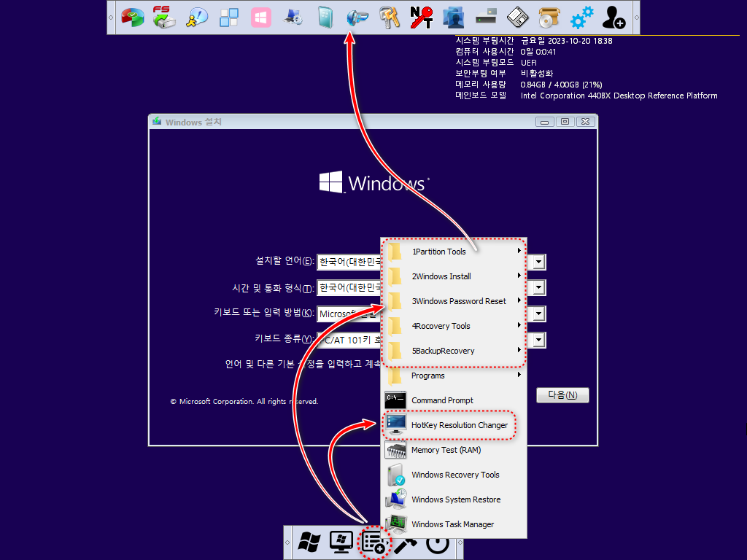Select Windows System Restore menu entry
Screen dimensions: 747x560
(x=454, y=499)
